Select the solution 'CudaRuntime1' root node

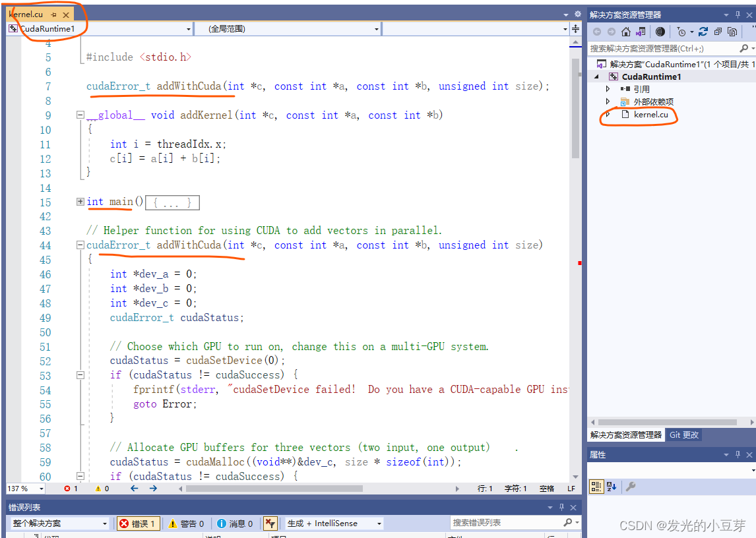(675, 64)
